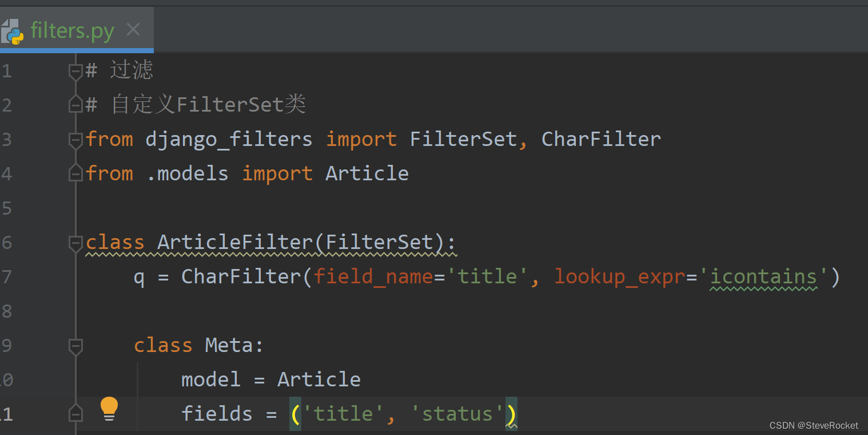Click the fold marker beside line 1
868x435 pixels.
pos(75,70)
